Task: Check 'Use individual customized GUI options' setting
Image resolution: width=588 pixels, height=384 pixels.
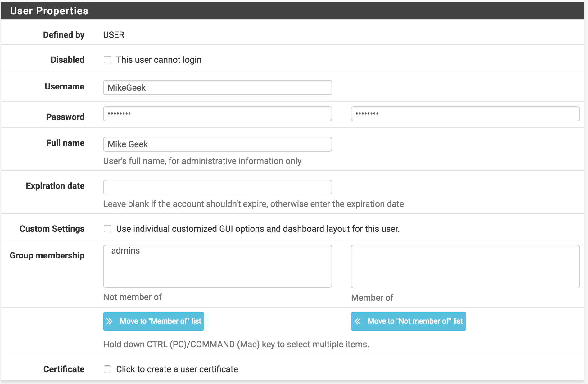Action: [107, 229]
